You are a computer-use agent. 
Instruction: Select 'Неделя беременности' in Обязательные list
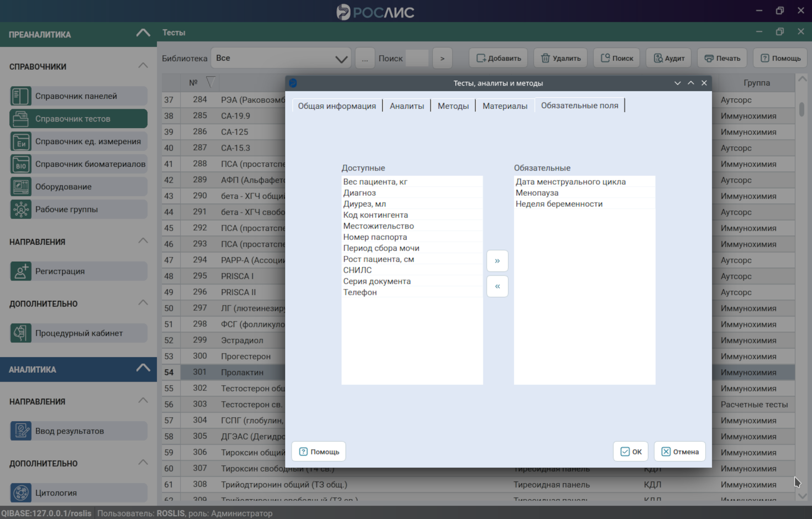[x=584, y=204]
